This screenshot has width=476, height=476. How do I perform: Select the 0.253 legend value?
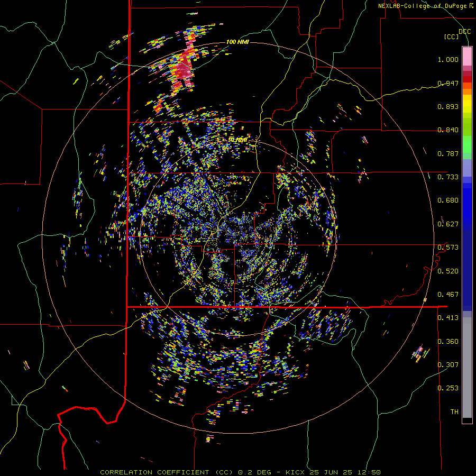tap(448, 388)
